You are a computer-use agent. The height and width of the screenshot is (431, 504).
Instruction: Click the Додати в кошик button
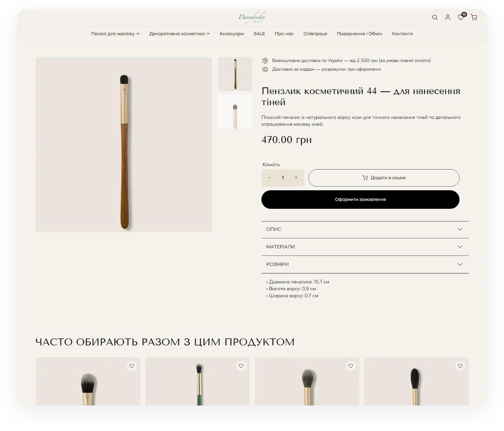tap(384, 178)
